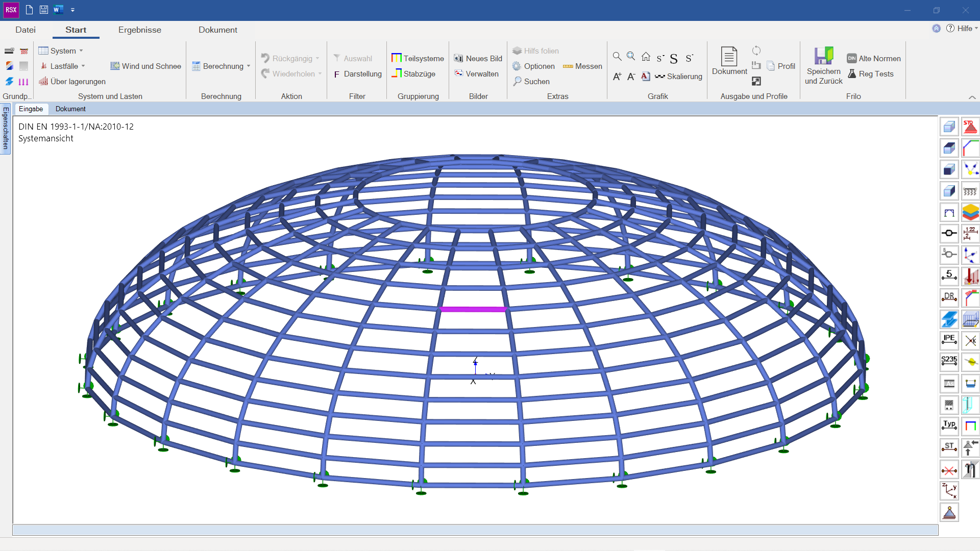Select the support definition triangle icon

(x=949, y=512)
